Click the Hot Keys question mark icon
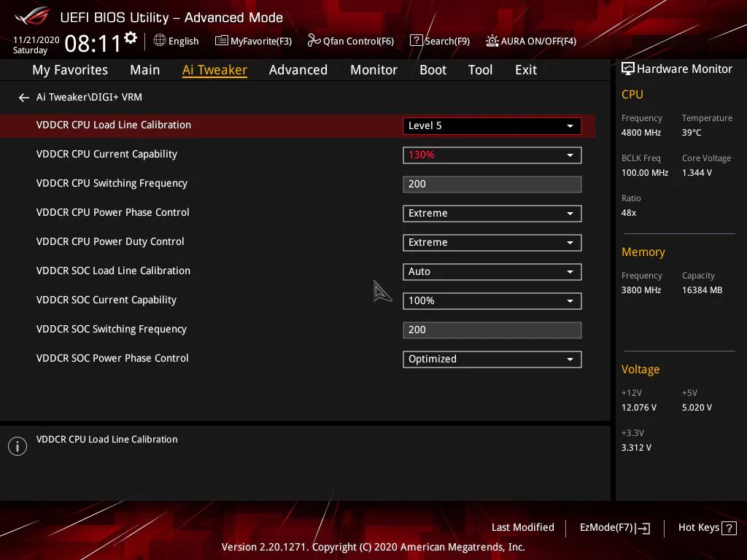This screenshot has height=560, width=747. pyautogui.click(x=729, y=528)
